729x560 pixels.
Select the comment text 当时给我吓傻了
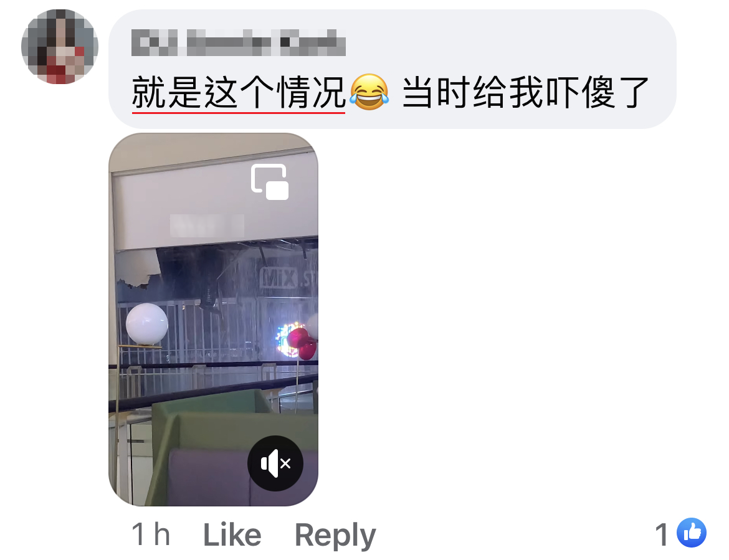pos(525,92)
